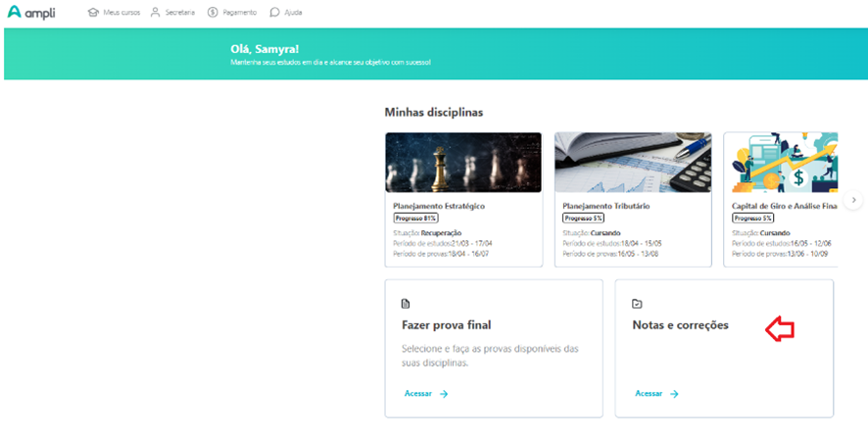Open the Planejamento Estratégico chess thumbnail
The height and width of the screenshot is (437, 868).
[x=463, y=163]
